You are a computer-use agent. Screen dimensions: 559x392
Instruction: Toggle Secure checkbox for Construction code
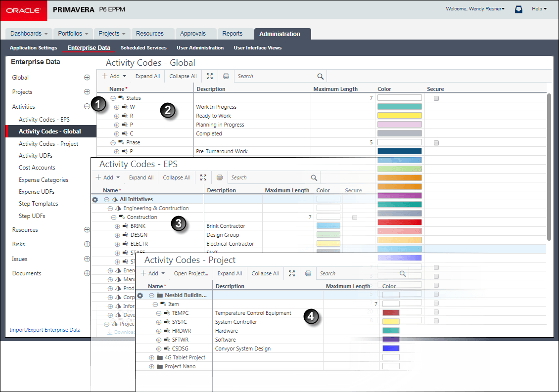[355, 218]
